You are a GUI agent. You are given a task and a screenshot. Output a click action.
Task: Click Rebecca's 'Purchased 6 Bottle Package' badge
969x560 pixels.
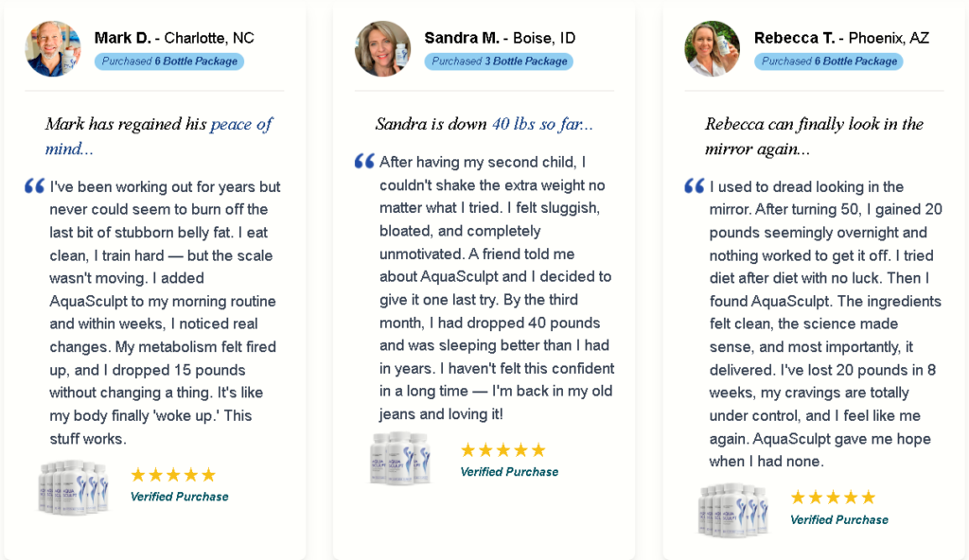tap(829, 61)
